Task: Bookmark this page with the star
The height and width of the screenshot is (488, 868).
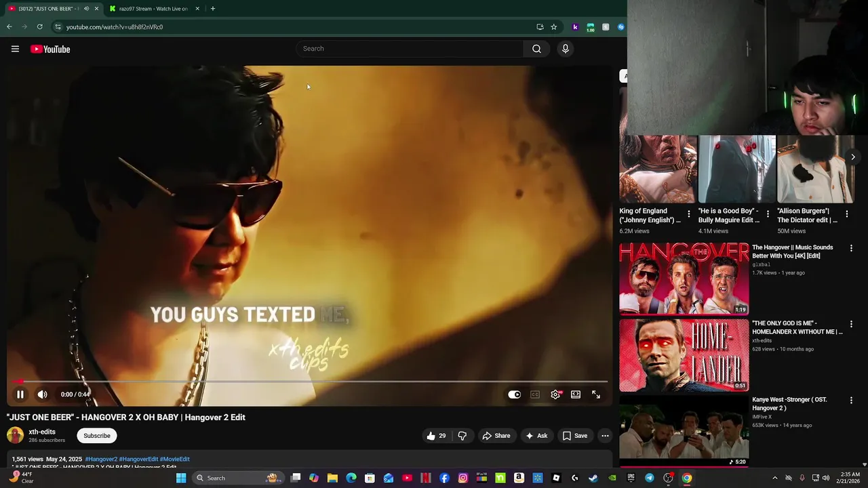Action: pos(553,27)
